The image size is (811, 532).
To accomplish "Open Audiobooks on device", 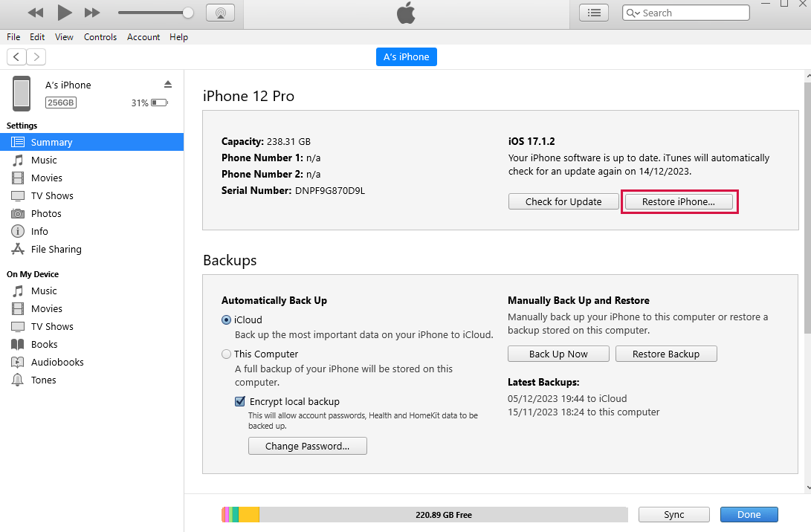I will click(92, 363).
